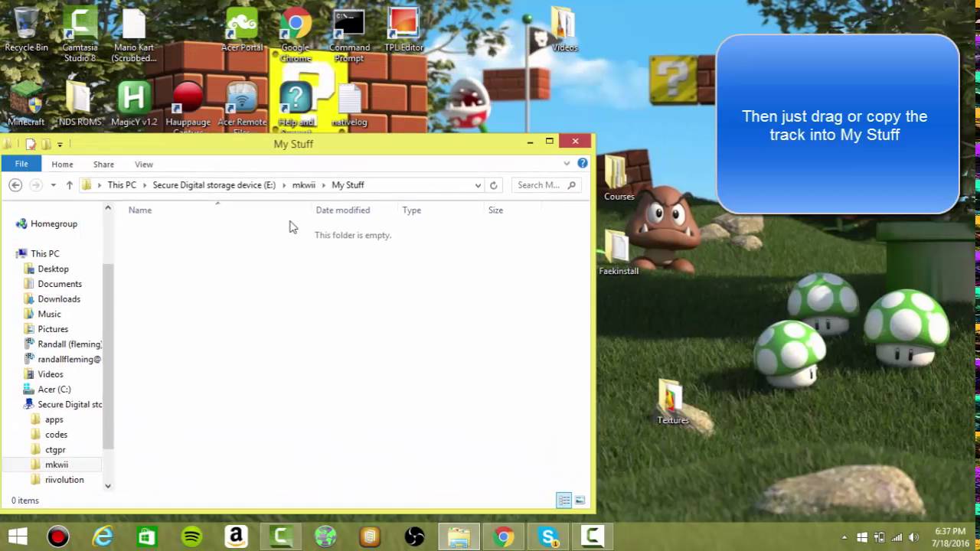
Task: Select the MagicY v1.2 desktop icon
Action: click(x=134, y=105)
